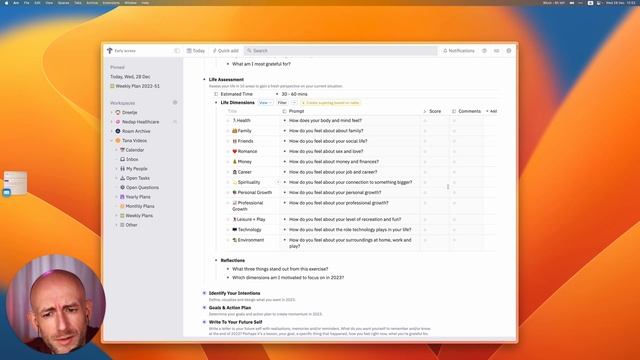
Task: Open Quick add
Action: pos(225,51)
